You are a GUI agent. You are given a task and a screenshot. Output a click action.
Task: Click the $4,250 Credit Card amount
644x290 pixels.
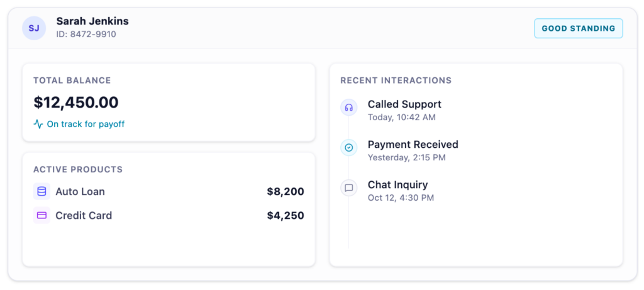coord(285,216)
